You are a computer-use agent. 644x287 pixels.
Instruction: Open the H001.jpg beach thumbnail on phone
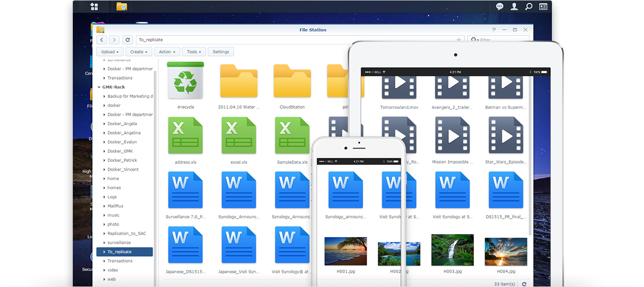pos(346,251)
